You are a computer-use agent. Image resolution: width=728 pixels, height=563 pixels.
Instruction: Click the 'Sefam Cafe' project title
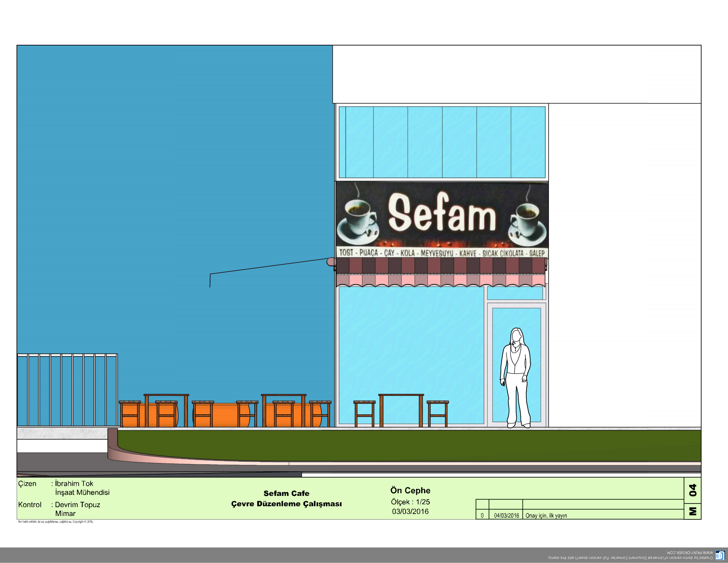pyautogui.click(x=286, y=493)
